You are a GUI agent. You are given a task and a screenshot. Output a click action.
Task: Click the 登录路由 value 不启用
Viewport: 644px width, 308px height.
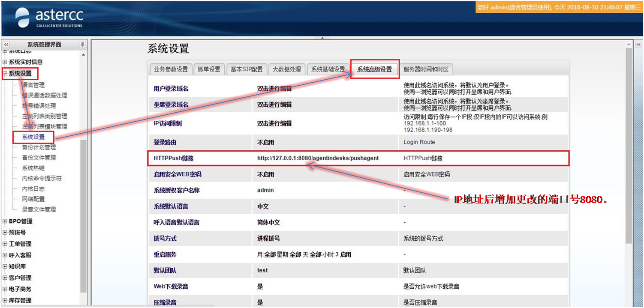pos(265,142)
